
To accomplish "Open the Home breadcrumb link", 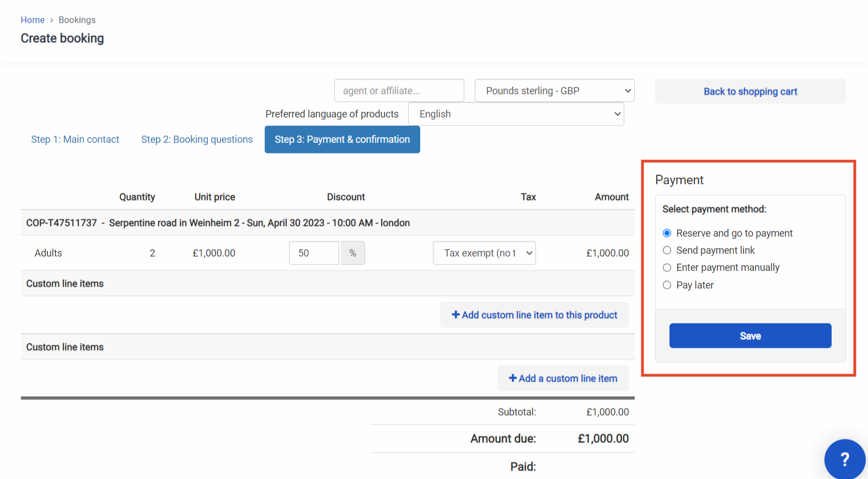I will click(33, 20).
